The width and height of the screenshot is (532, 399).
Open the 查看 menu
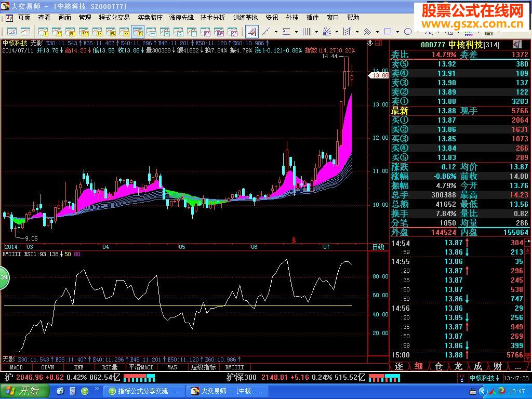(44, 17)
